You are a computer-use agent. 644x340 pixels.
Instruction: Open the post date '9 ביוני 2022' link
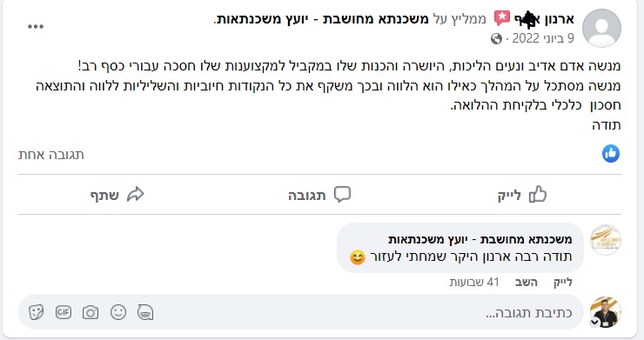point(543,38)
